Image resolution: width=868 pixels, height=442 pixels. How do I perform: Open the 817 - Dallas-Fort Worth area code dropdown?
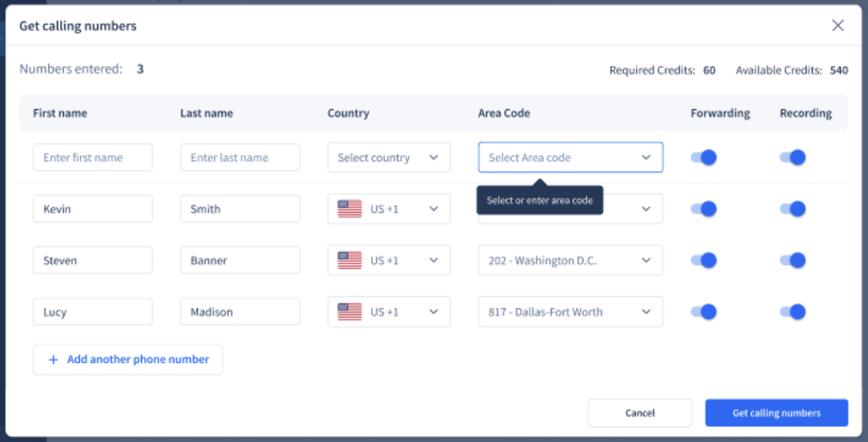click(571, 312)
